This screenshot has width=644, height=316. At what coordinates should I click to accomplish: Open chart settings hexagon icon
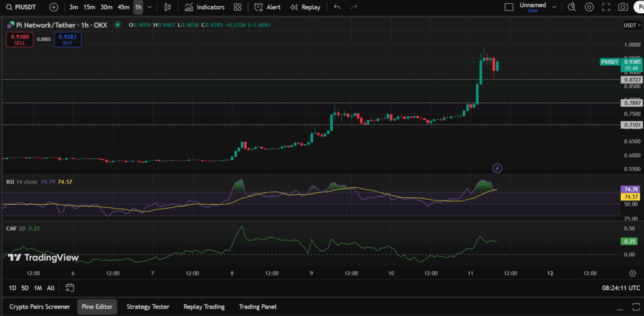pyautogui.click(x=589, y=7)
